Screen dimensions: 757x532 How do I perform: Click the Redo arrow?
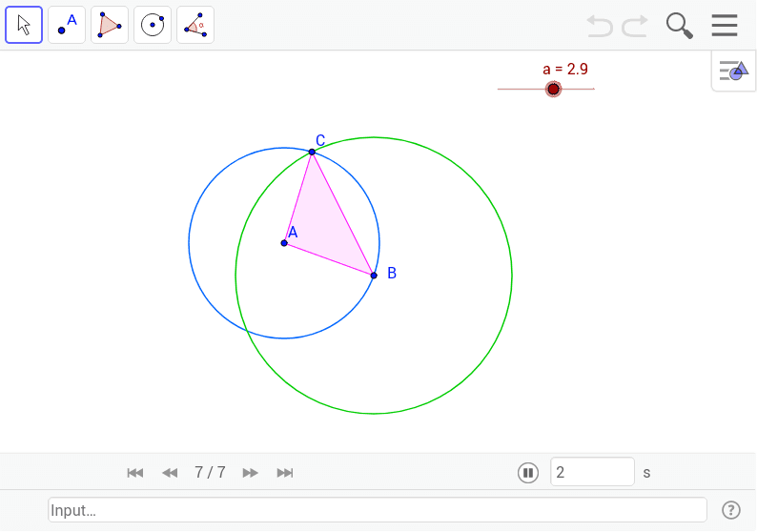tap(634, 26)
